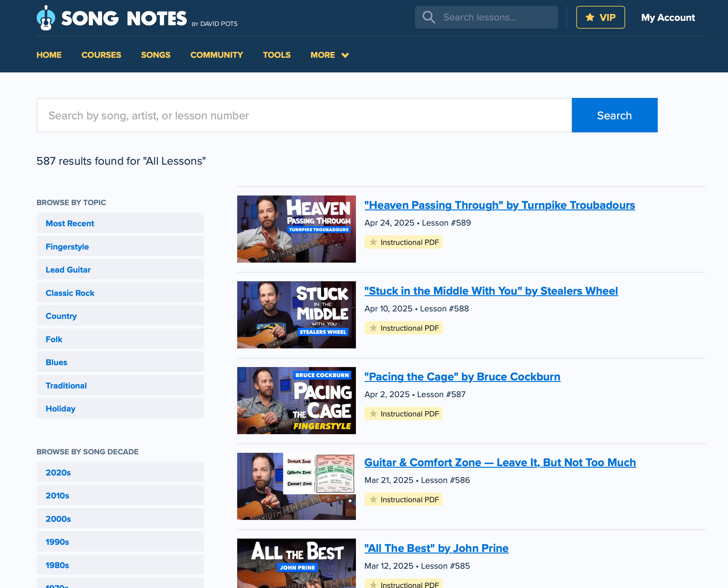Image resolution: width=728 pixels, height=588 pixels.
Task: Filter by the 2010s decade
Action: point(120,495)
